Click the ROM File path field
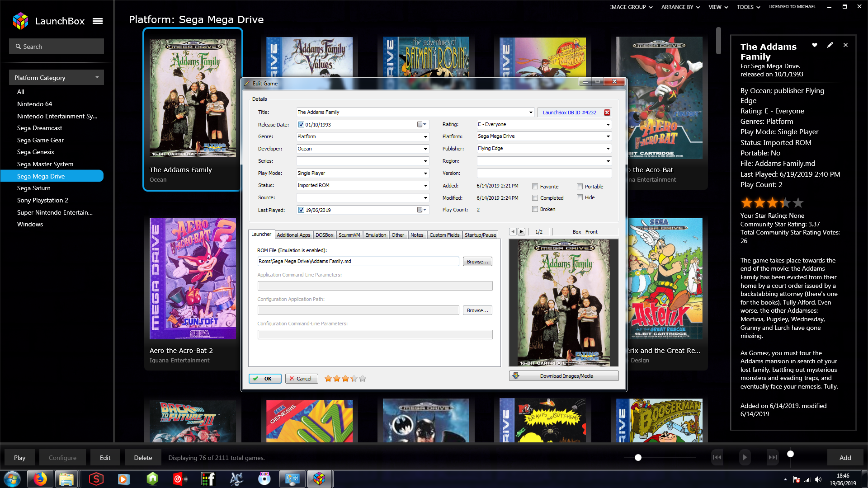 coord(358,262)
